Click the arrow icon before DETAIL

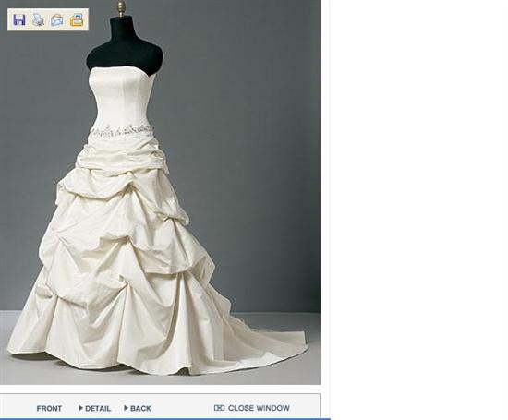click(80, 408)
